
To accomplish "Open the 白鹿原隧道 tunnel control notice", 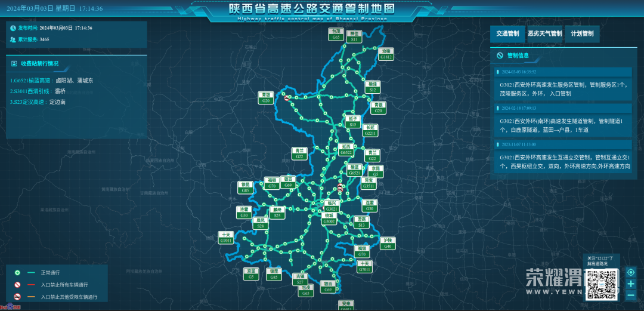I will click(562, 125).
